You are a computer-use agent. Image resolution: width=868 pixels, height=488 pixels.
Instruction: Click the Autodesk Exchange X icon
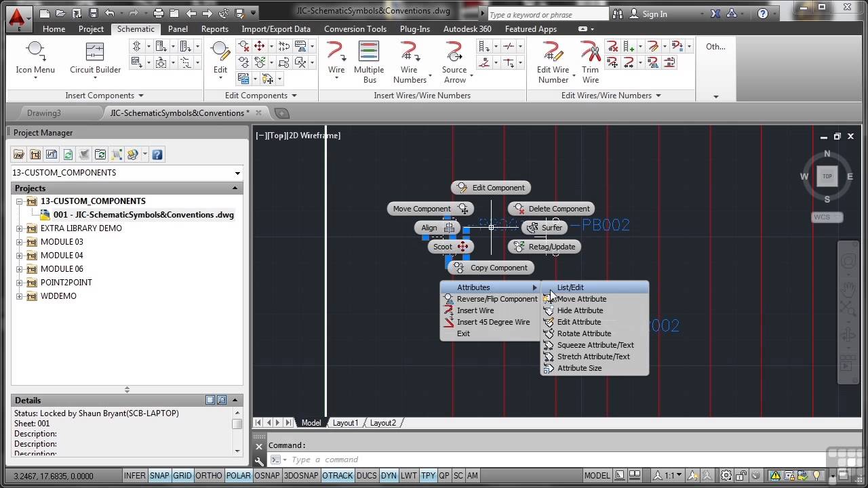tap(715, 14)
